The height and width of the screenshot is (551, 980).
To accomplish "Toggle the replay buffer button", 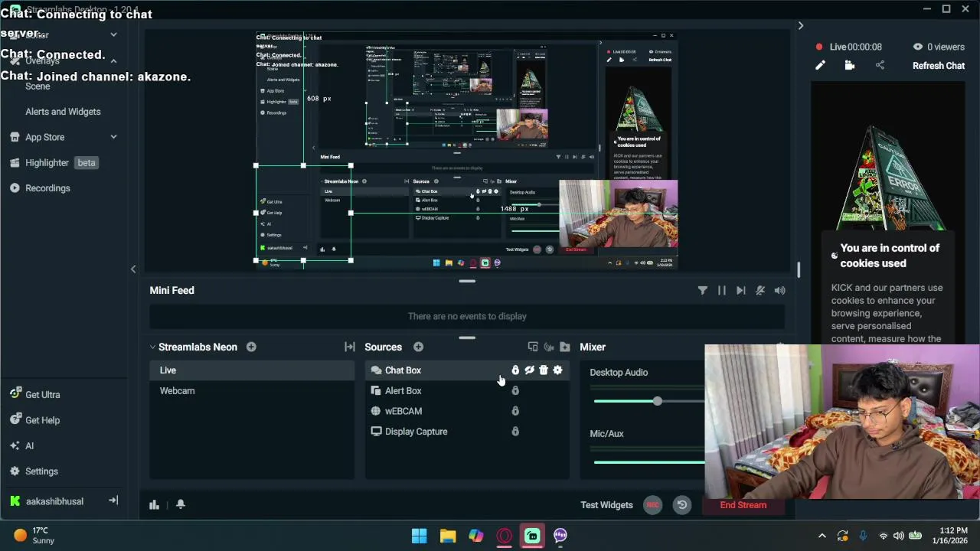I will [681, 505].
